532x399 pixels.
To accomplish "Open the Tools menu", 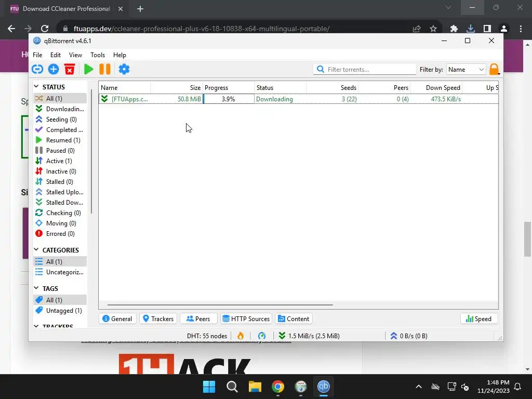I will (x=97, y=55).
